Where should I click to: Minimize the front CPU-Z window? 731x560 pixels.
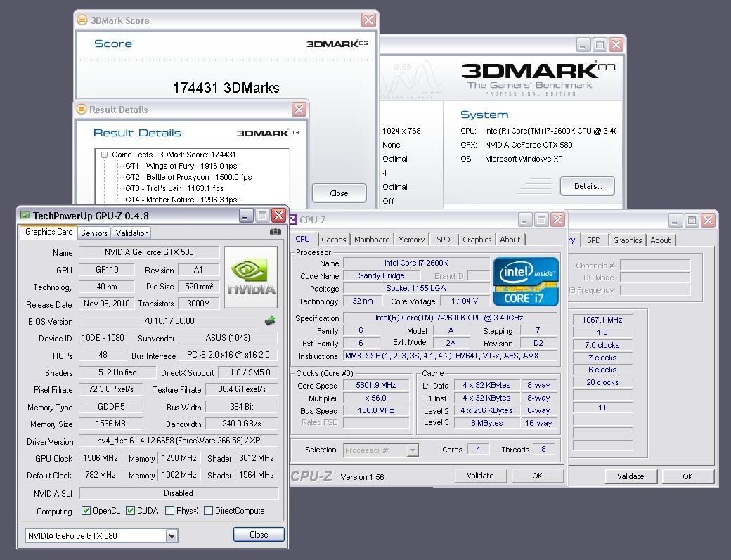coord(525,219)
